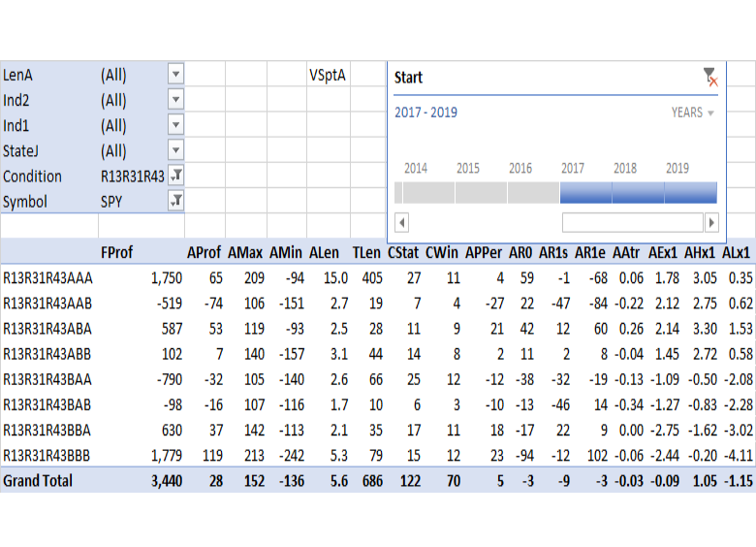This screenshot has width=756, height=547.
Task: Select the 2018 timeline segment
Action: coord(639,192)
